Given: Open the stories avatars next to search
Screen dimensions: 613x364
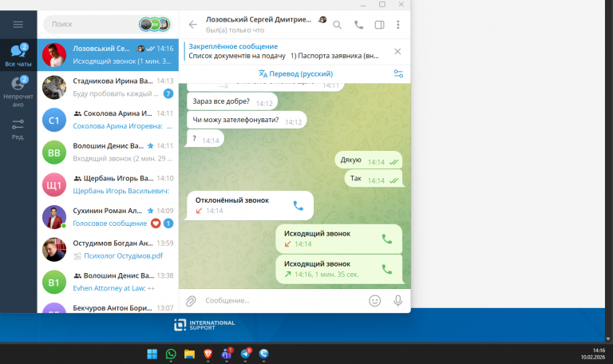Looking at the screenshot, I should point(155,25).
